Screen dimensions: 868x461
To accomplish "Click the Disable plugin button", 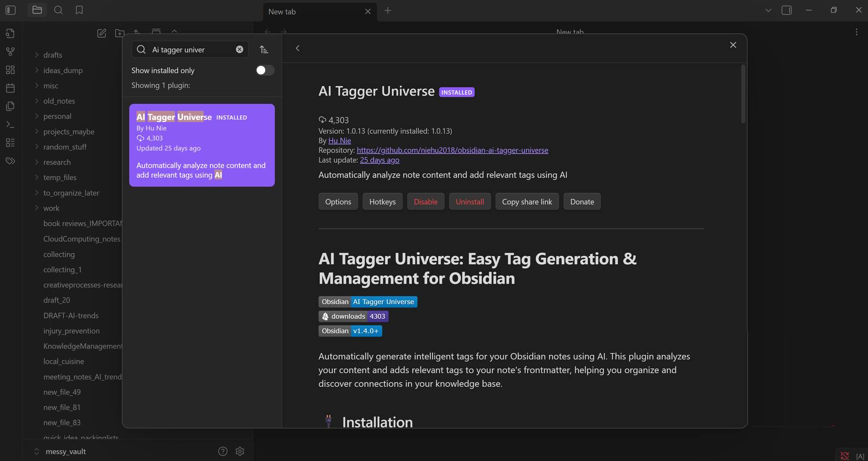I will 426,202.
